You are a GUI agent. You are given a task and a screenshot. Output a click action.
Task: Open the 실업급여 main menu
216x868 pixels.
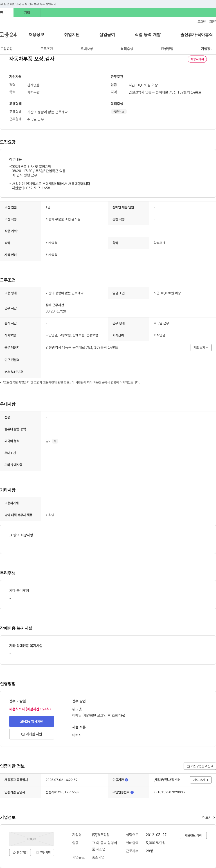107,35
